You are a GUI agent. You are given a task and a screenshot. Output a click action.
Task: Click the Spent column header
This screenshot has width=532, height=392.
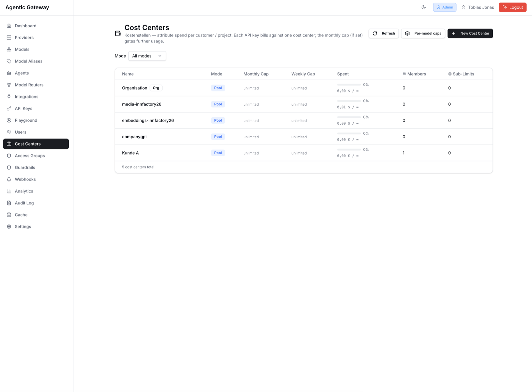(x=343, y=74)
